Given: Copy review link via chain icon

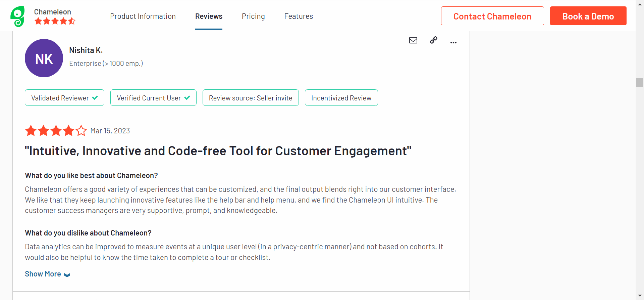Looking at the screenshot, I should point(434,40).
